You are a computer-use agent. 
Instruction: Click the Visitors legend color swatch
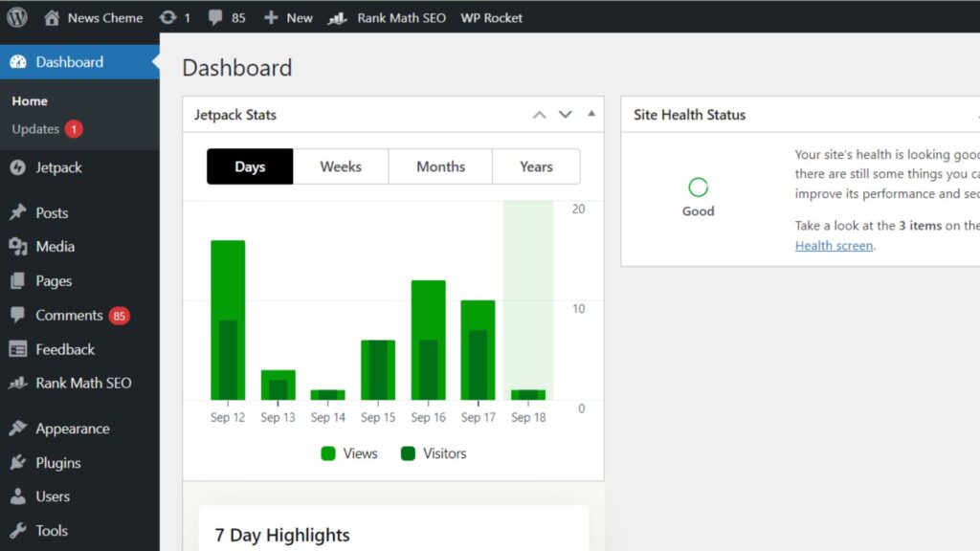point(408,453)
